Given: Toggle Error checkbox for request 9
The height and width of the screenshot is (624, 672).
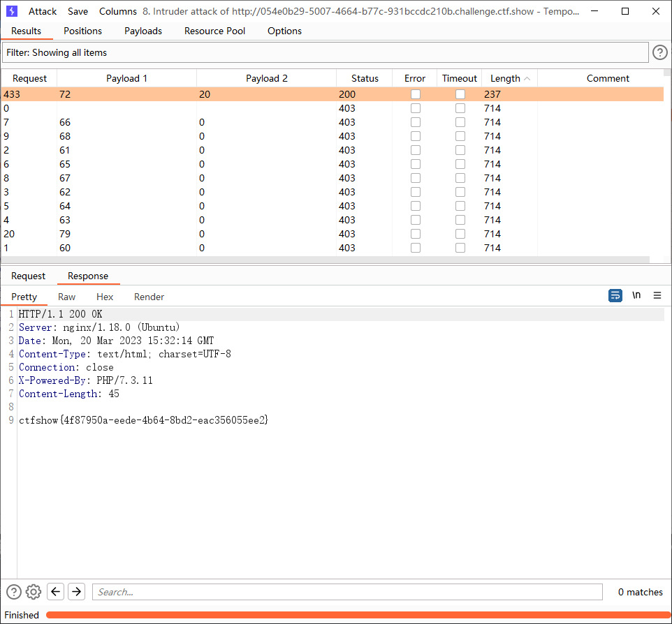Looking at the screenshot, I should 416,136.
